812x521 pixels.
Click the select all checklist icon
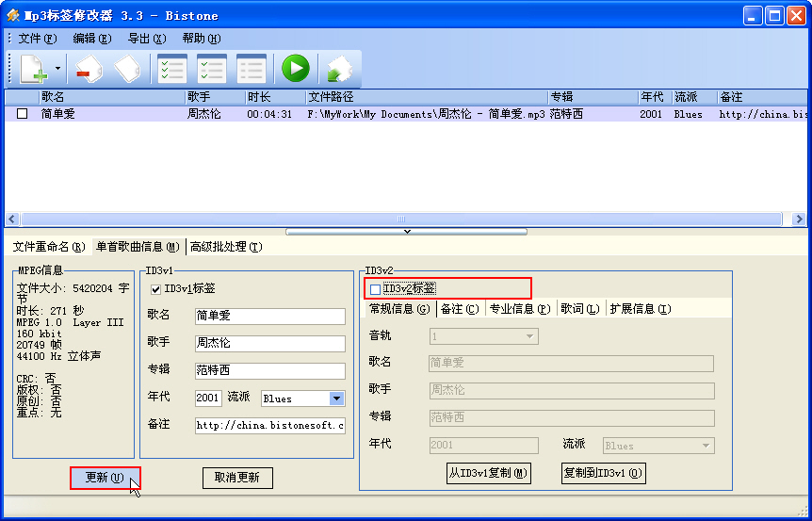click(x=171, y=69)
